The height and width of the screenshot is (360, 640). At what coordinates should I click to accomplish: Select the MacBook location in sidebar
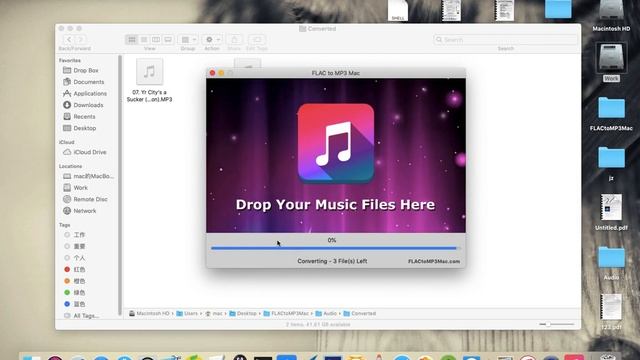tap(89, 176)
